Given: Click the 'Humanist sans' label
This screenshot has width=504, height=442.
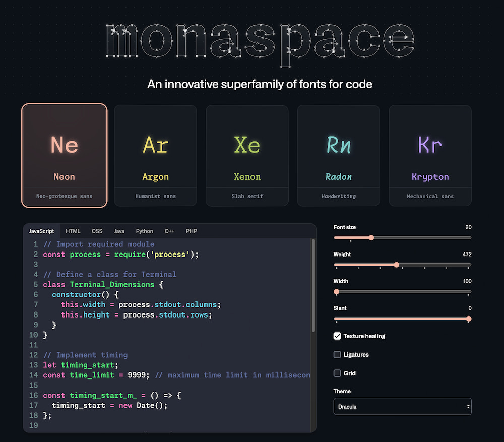Looking at the screenshot, I should point(156,196).
